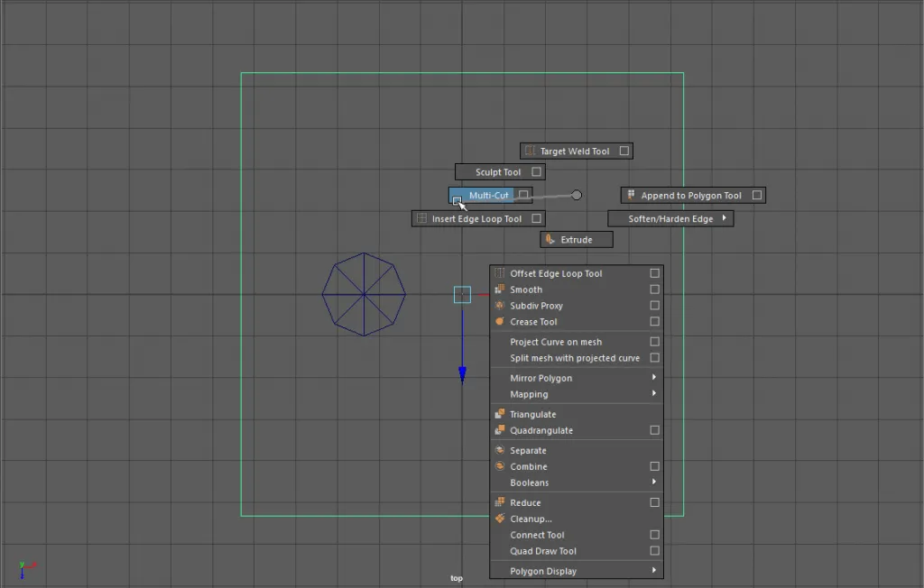Click the Insert Edge Loop Tool icon
924x588 pixels.
pyautogui.click(x=421, y=218)
